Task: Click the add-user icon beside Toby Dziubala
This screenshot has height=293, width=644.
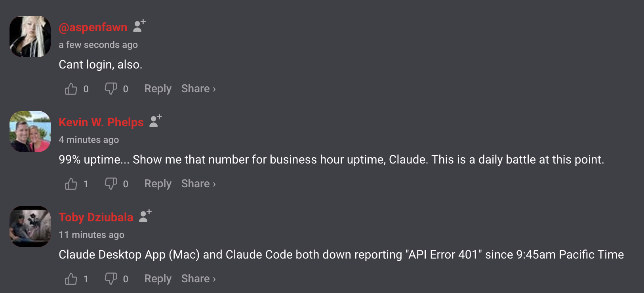Action: point(145,216)
